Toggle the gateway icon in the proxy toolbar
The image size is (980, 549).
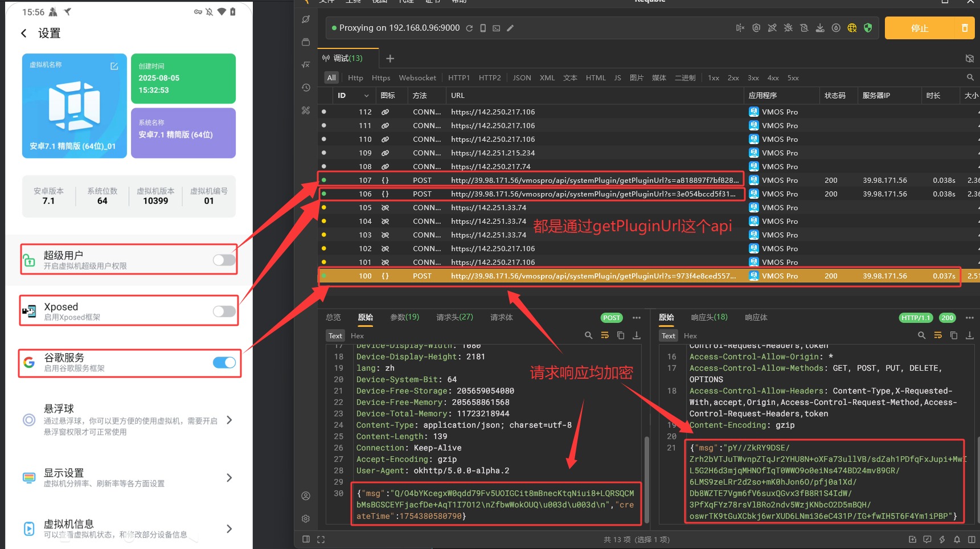pos(756,28)
